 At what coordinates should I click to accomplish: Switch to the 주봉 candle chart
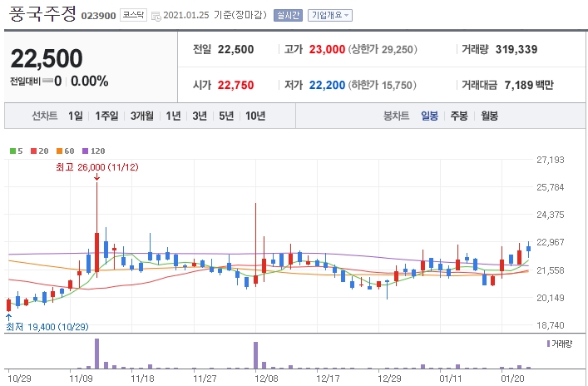pos(459,116)
